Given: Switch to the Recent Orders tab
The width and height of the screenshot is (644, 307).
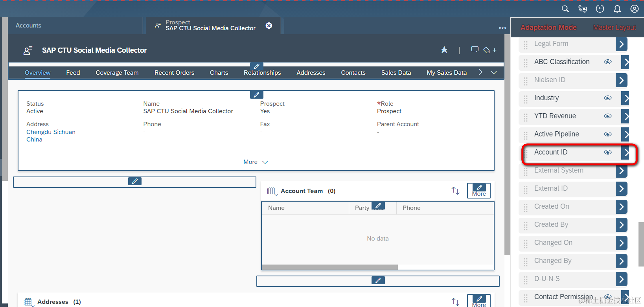Looking at the screenshot, I should point(174,73).
